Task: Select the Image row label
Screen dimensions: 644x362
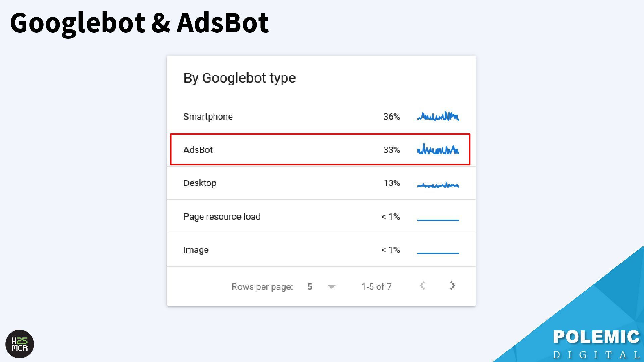Action: coord(196,250)
